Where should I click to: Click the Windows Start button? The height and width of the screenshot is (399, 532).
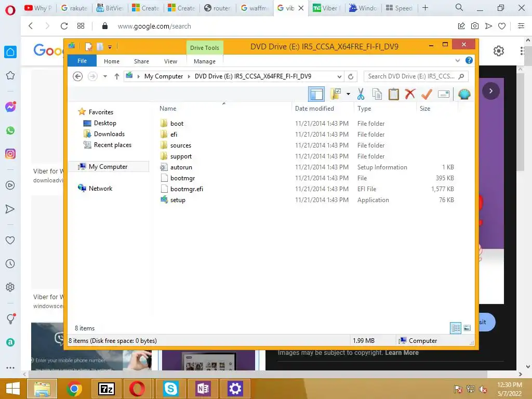12,389
